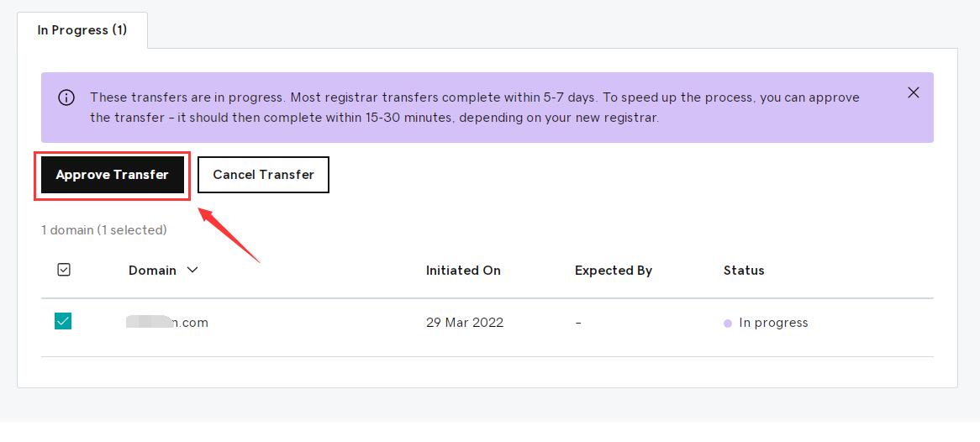Click the Initiated On column header
The height and width of the screenshot is (442, 980).
click(463, 270)
